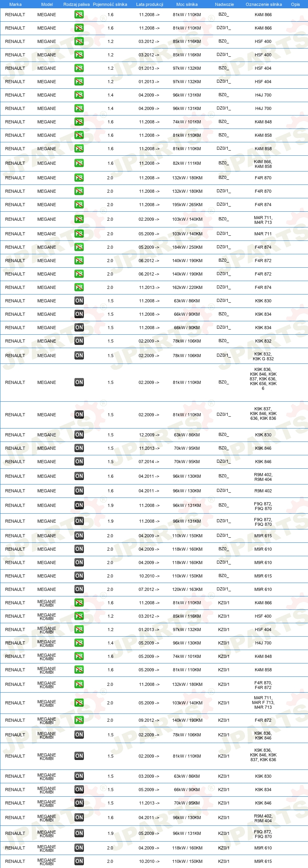Select the 82kW / 111KM power cell
Viewport: 308px width, 868px height.
click(187, 163)
